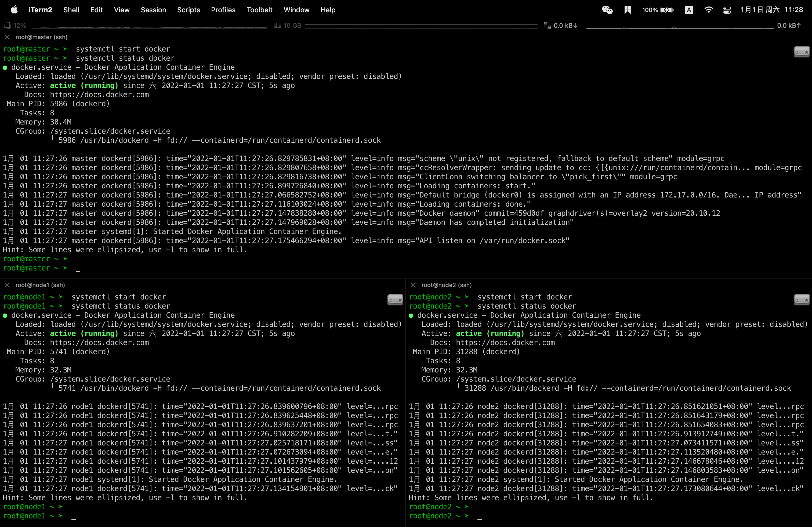Click the Hint line in master pane
The image size is (812, 527).
pos(125,250)
